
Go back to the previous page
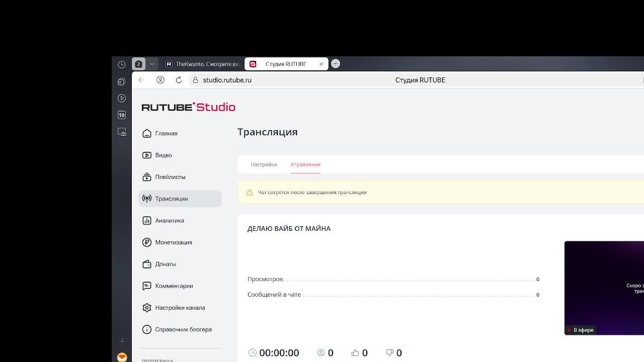141,80
